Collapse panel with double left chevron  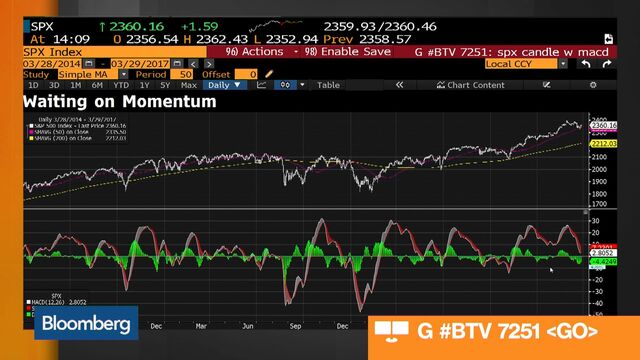(400, 85)
